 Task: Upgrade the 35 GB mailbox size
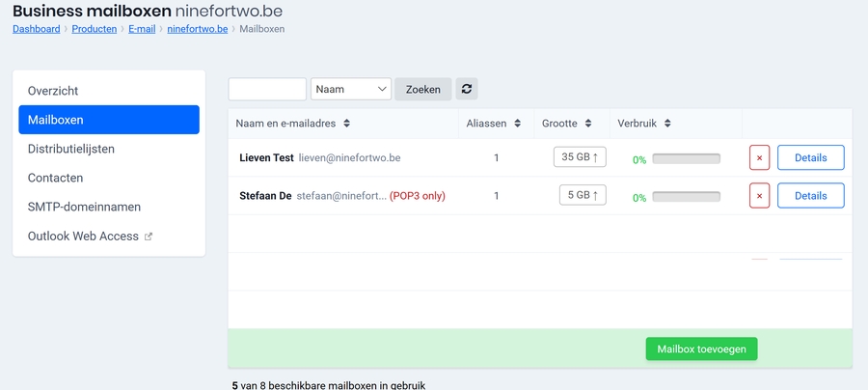580,157
